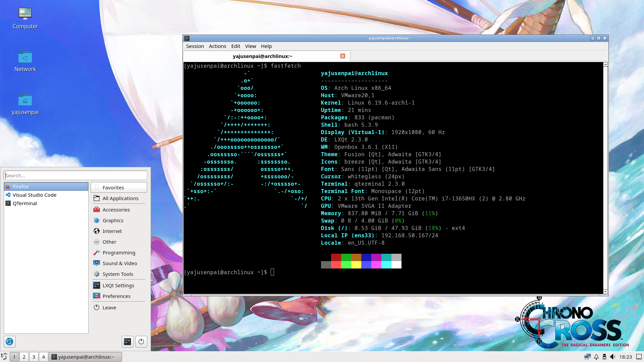This screenshot has width=644, height=362.
Task: Click the power icon button in menu
Action: tap(141, 342)
